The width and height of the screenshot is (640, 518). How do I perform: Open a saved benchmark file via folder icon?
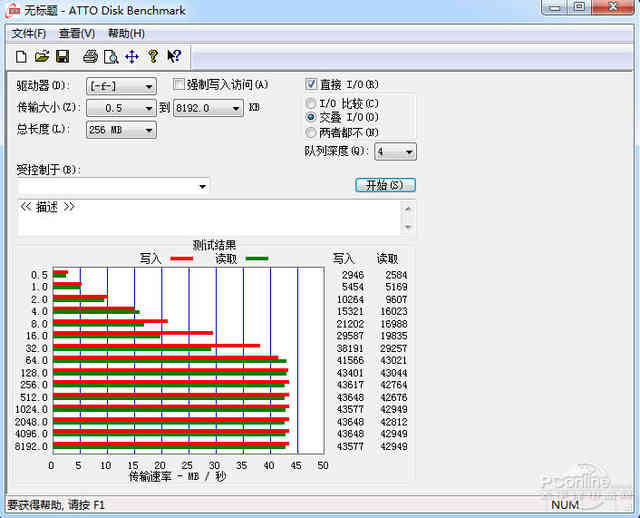[x=42, y=56]
